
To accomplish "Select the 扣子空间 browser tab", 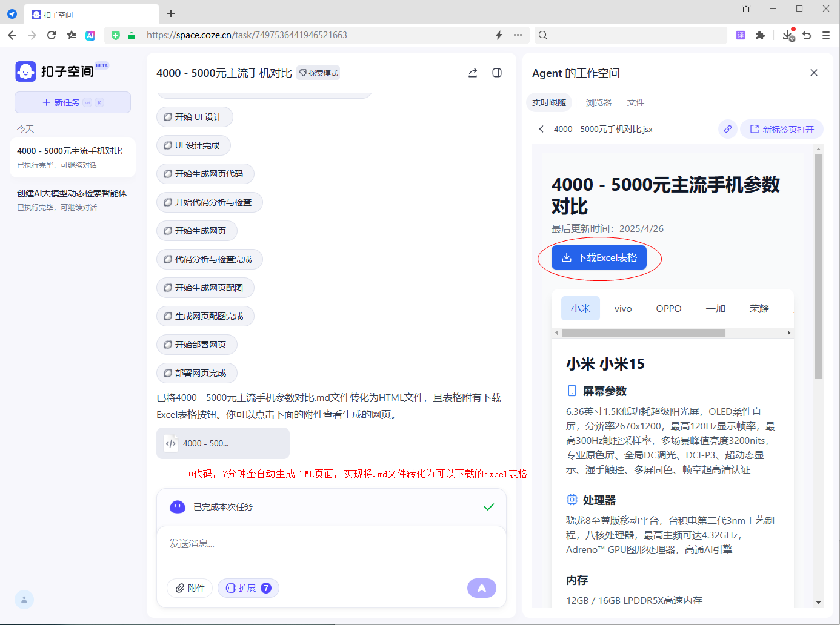I will (91, 14).
